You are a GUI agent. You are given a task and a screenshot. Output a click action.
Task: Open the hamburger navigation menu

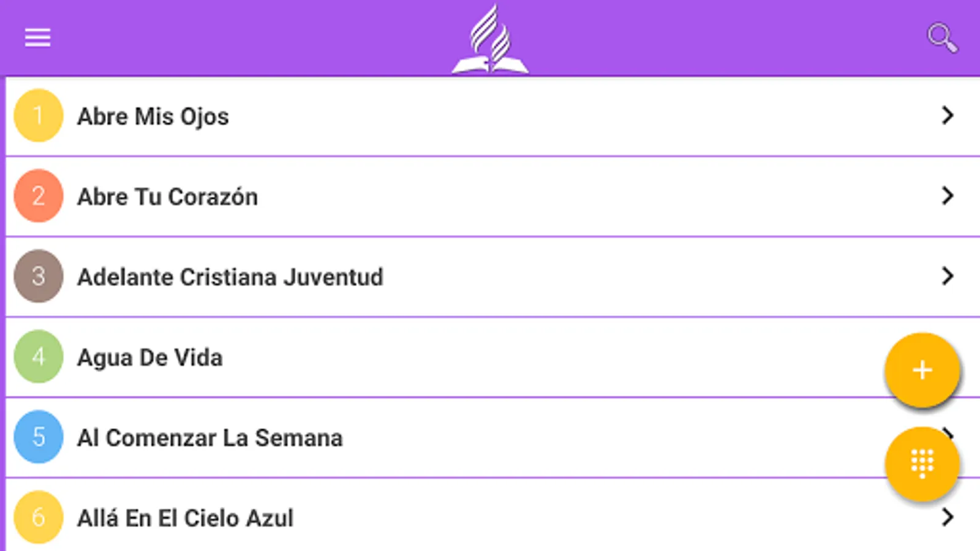click(x=37, y=38)
